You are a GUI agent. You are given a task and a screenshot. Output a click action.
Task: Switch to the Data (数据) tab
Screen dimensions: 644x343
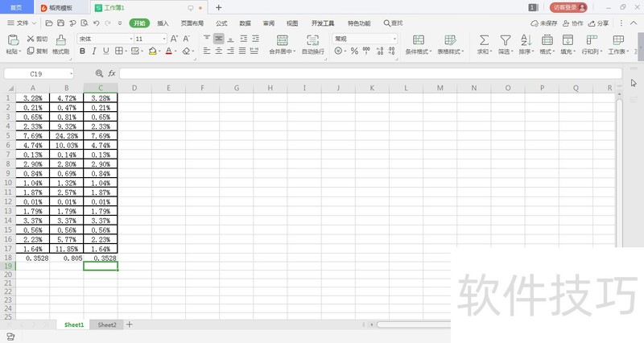coord(246,23)
